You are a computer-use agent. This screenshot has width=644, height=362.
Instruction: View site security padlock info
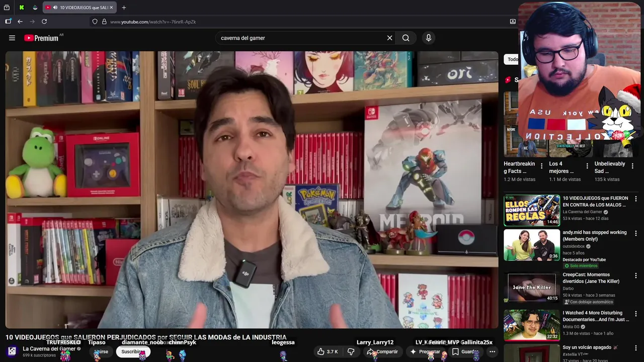click(x=104, y=22)
